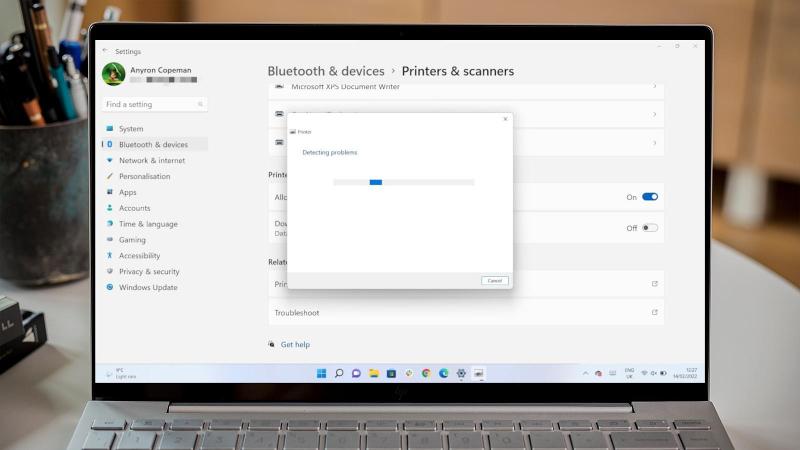
Task: Click external link icon above Troubleshoot
Action: click(655, 284)
